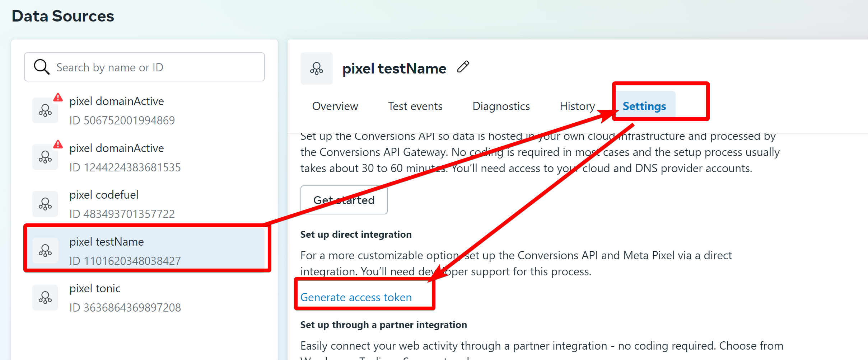
Task: Click first pixel domainActive warning triangle
Action: (x=58, y=97)
